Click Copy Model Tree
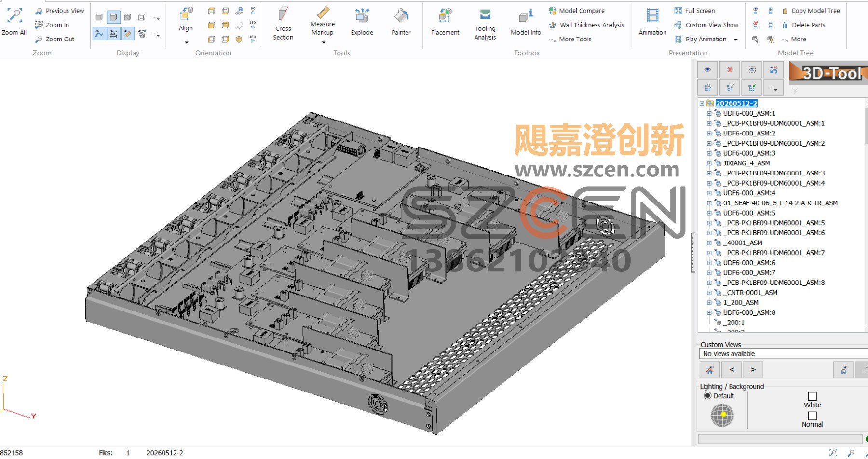868x459 pixels. pyautogui.click(x=811, y=11)
